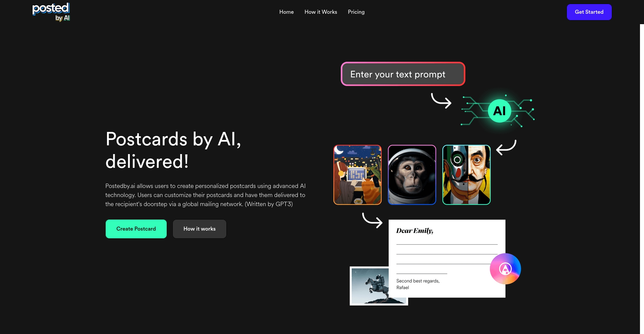Open the Pricing page link
Screen dimensions: 644x334
pos(356,12)
